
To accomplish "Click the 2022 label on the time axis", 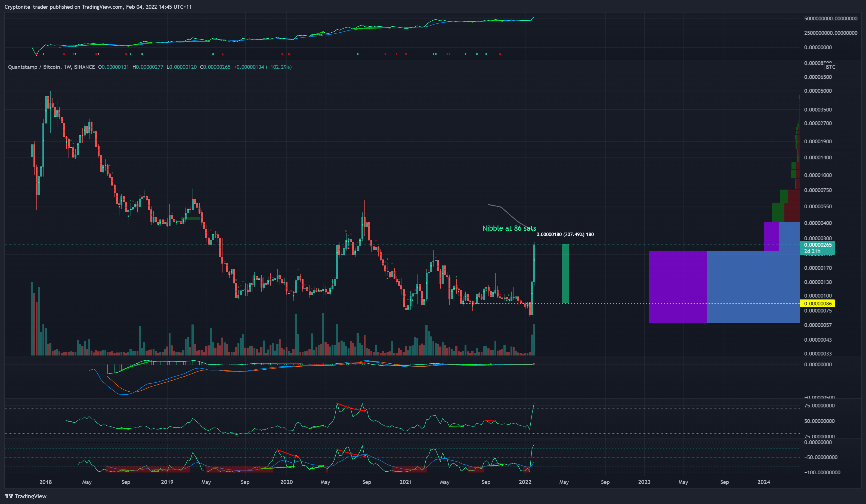I will 525,482.
